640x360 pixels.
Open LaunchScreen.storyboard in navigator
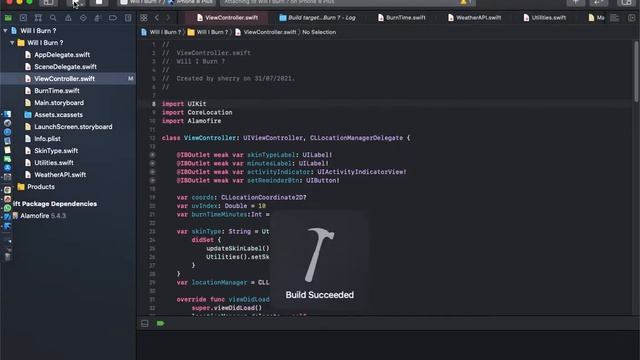click(x=73, y=127)
